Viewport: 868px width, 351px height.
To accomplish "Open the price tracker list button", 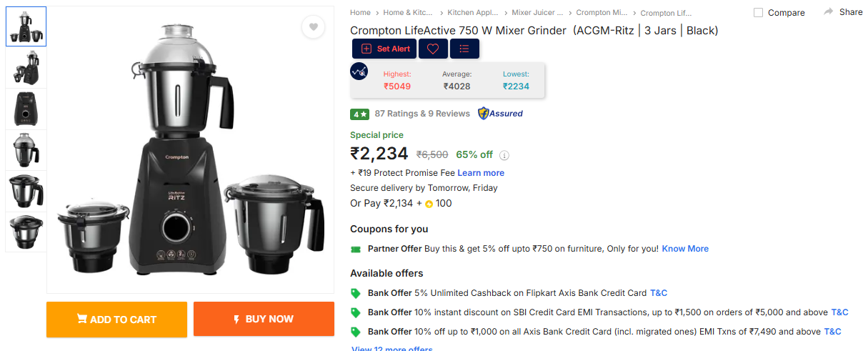I will tap(464, 49).
